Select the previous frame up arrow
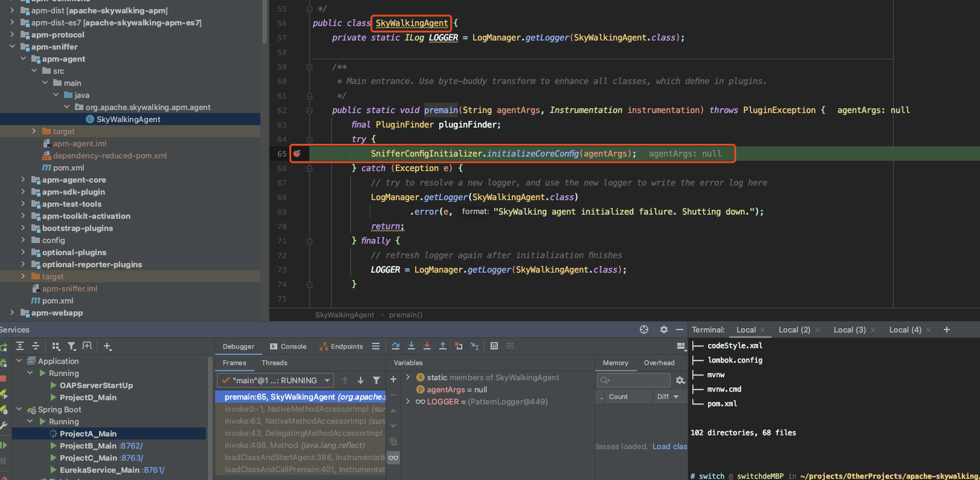The width and height of the screenshot is (980, 480). tap(345, 380)
